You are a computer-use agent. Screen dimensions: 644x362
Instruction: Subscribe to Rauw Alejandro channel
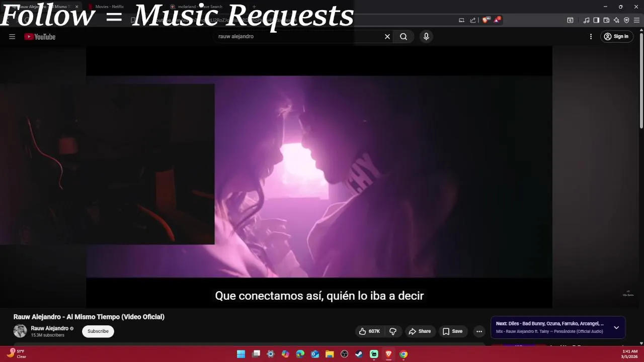point(98,331)
